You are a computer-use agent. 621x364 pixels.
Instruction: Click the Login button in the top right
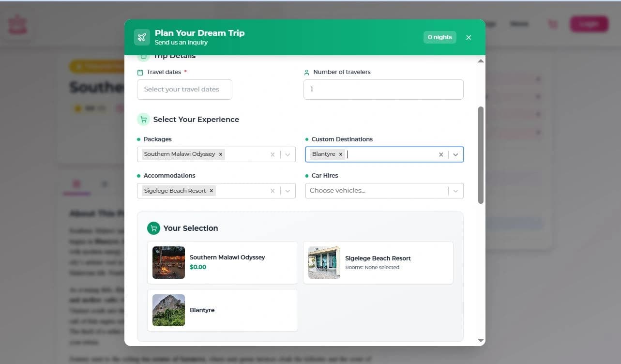589,24
